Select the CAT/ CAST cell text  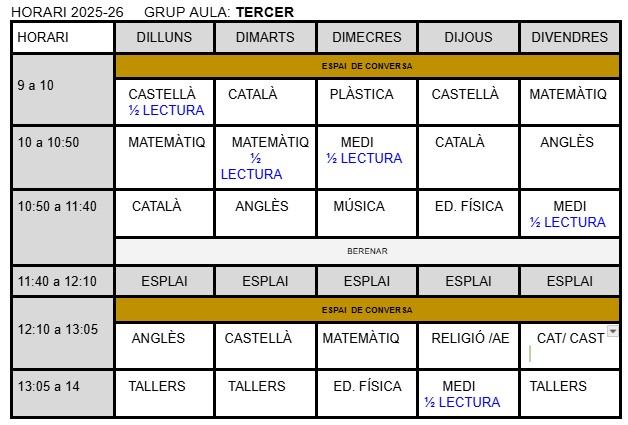coord(570,338)
